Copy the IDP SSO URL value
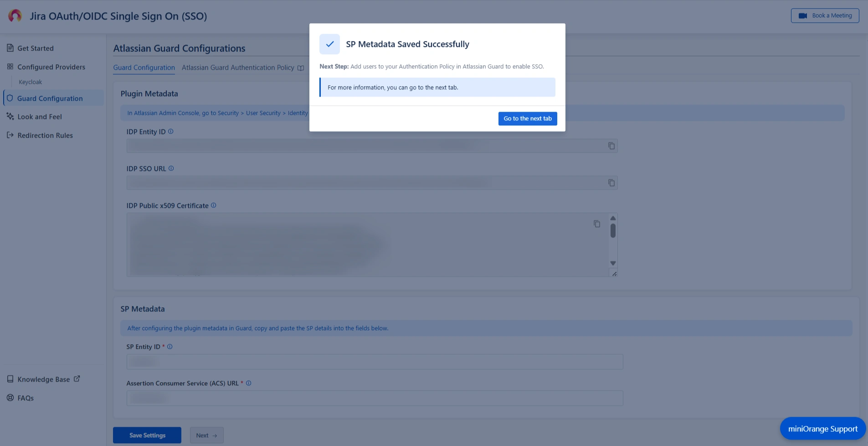868x446 pixels. pos(611,183)
